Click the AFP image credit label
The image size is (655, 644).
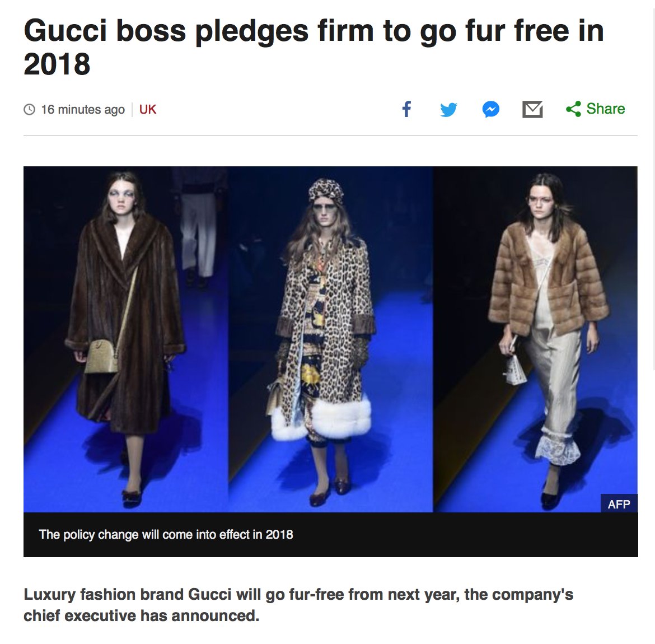point(619,504)
